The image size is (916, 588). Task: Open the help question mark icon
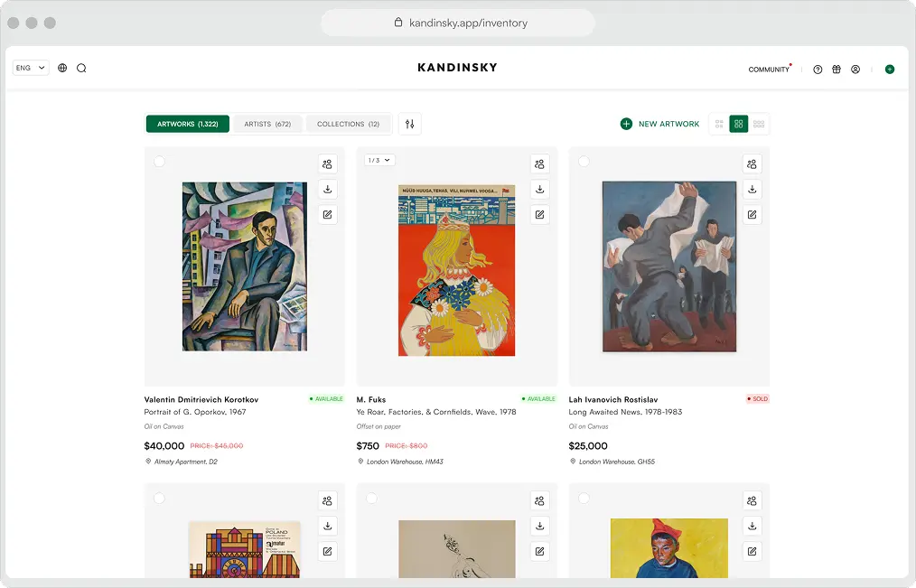tap(818, 70)
